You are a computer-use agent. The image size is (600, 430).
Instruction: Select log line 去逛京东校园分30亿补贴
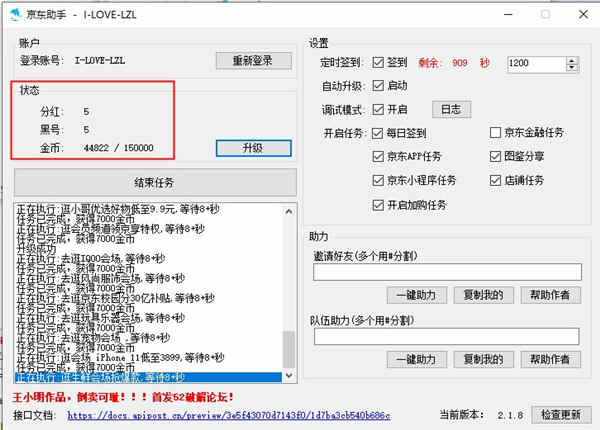click(x=115, y=298)
